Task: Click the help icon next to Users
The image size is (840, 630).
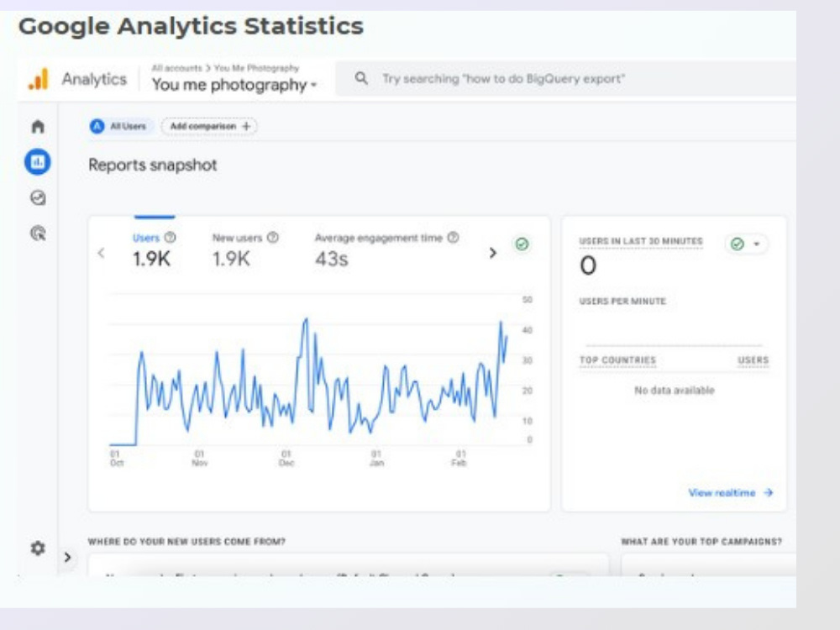Action: click(170, 238)
